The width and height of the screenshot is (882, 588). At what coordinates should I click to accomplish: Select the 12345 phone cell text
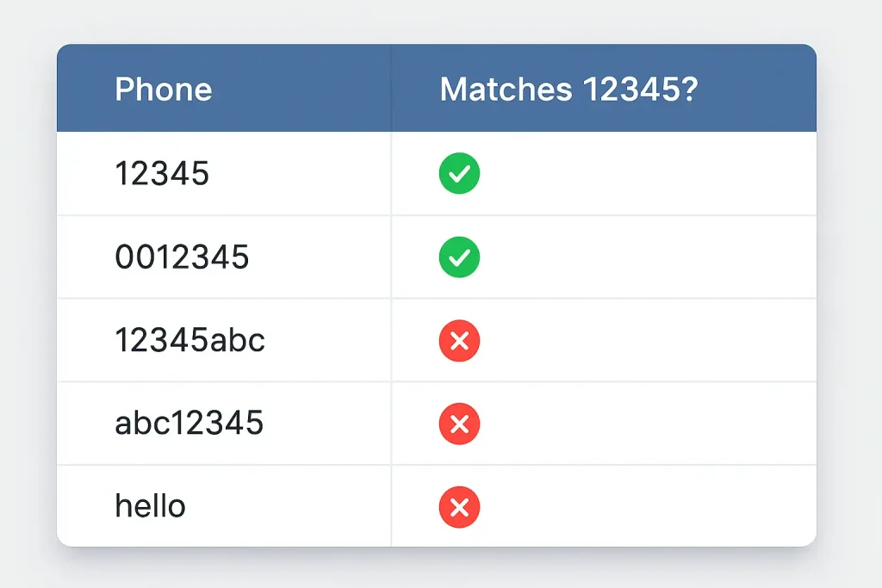162,173
